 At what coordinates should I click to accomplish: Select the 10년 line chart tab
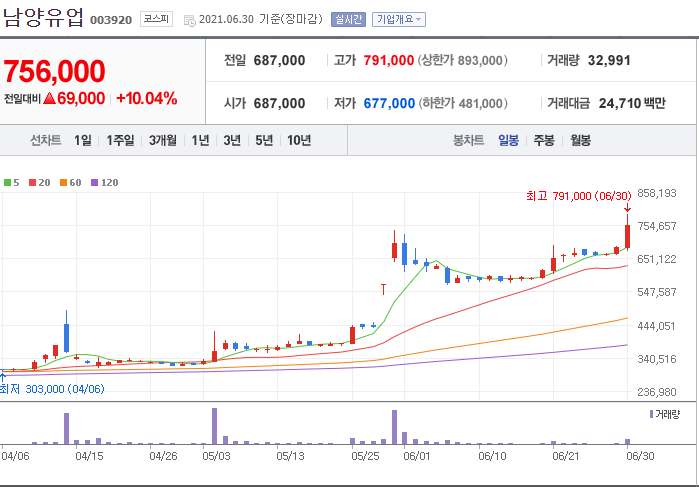(x=299, y=140)
